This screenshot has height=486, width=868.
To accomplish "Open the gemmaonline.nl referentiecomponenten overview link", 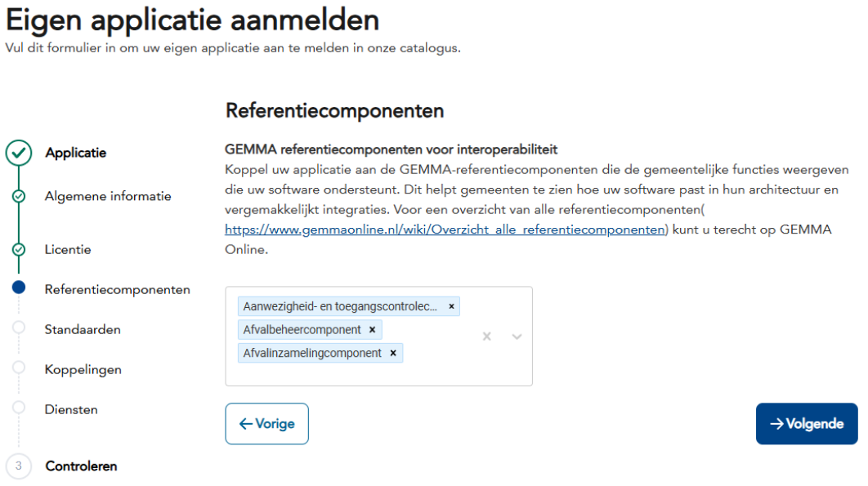I will point(445,230).
